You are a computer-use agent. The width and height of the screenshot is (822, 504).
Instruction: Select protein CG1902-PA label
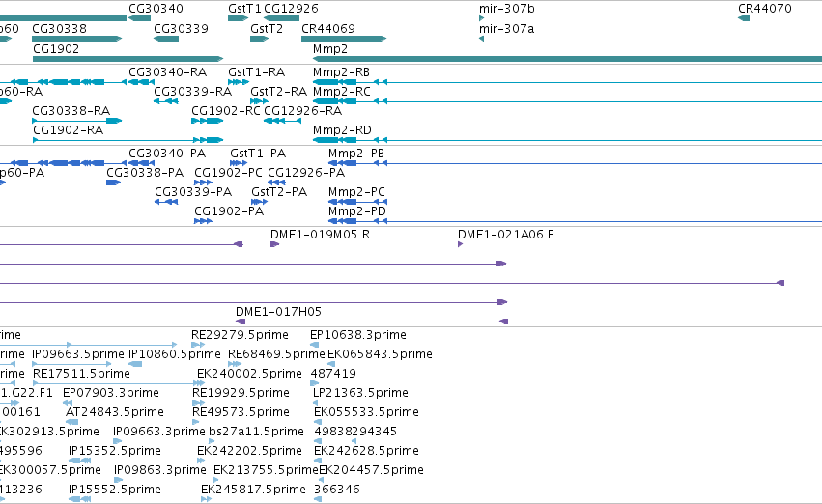(229, 211)
